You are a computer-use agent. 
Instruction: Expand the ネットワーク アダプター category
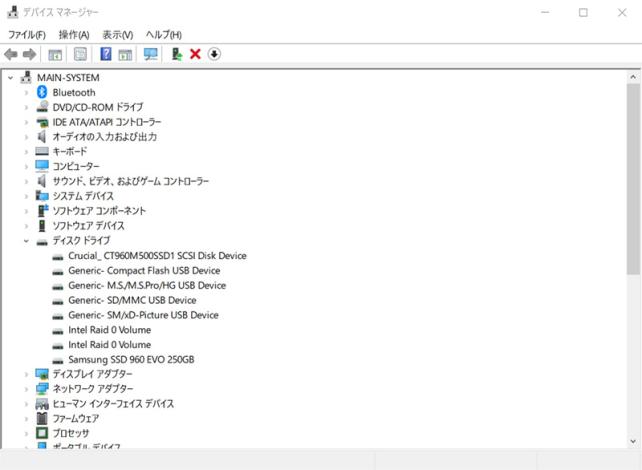click(26, 389)
